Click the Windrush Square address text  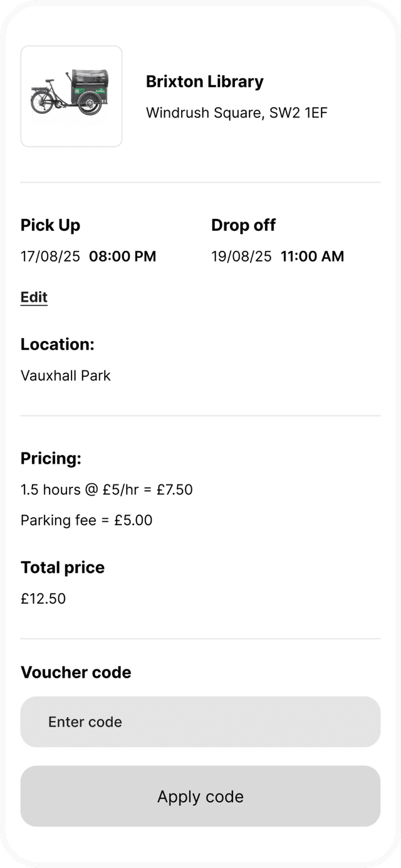coord(236,113)
